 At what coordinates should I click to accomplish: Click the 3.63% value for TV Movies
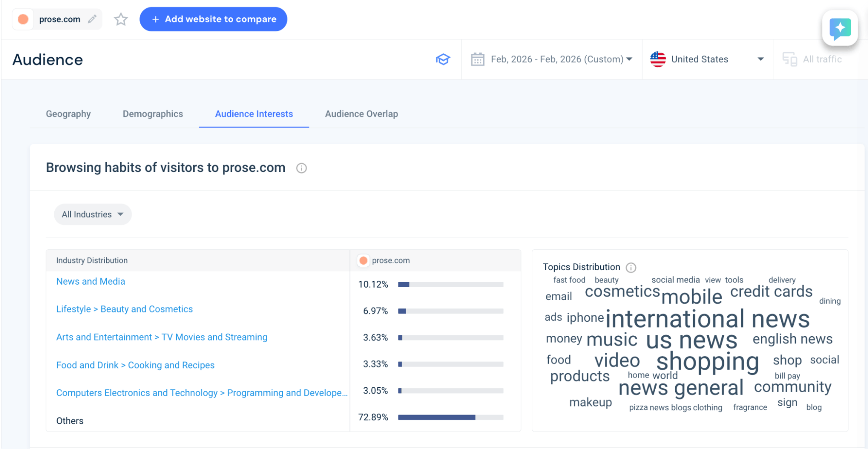pos(375,338)
